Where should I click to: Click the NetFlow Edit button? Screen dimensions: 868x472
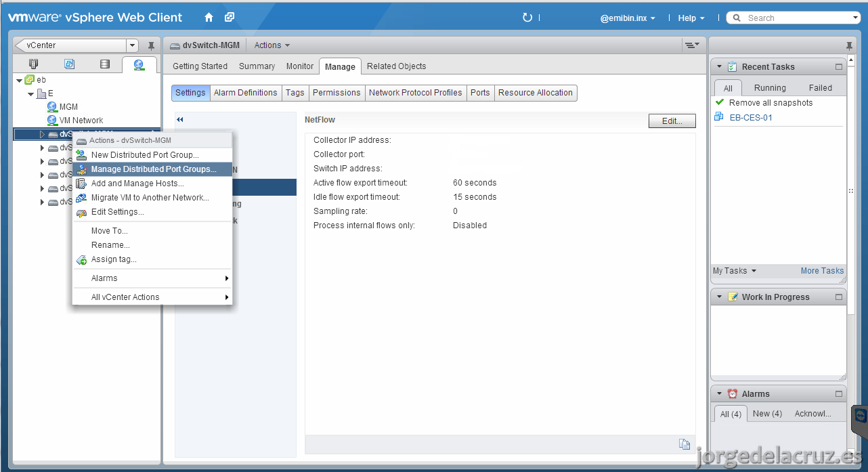(x=672, y=121)
